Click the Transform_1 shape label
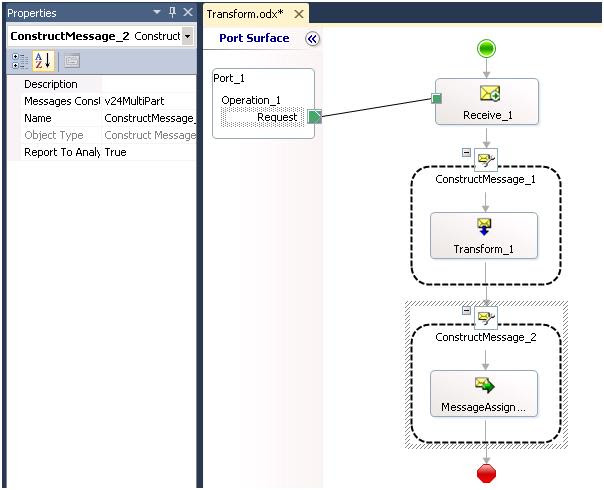604x490 pixels. tap(483, 249)
